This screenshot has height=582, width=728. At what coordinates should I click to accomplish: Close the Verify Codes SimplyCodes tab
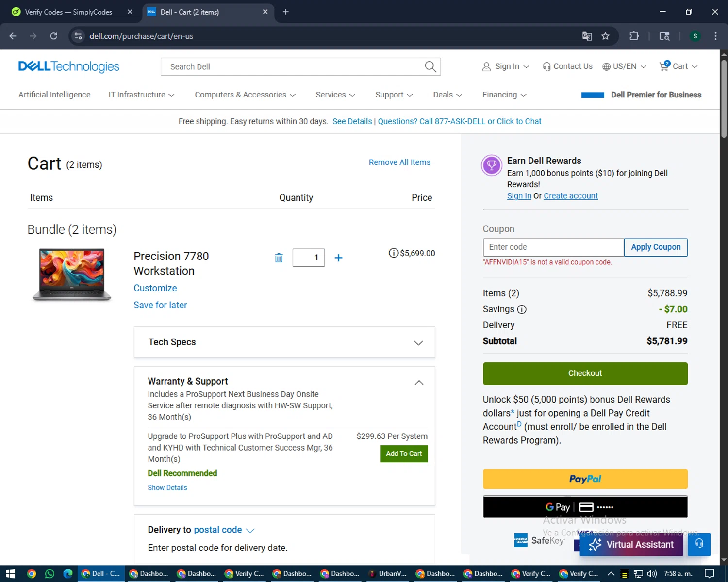(x=130, y=12)
